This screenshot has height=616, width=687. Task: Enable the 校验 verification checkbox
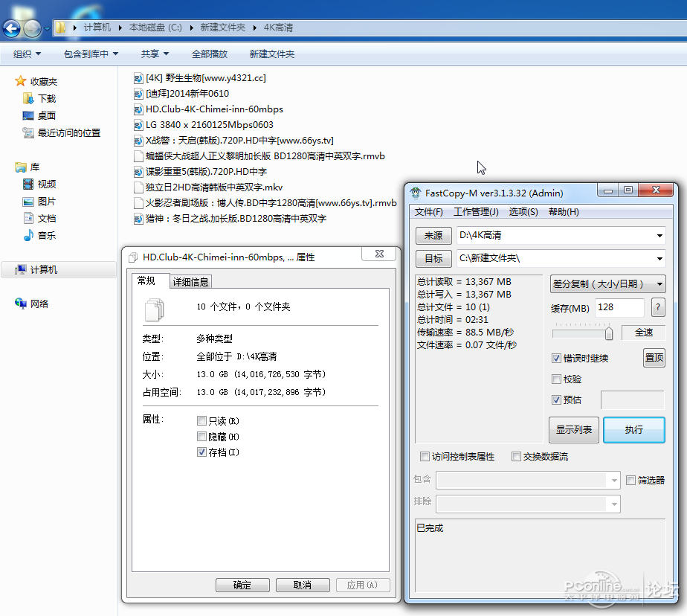click(x=557, y=379)
